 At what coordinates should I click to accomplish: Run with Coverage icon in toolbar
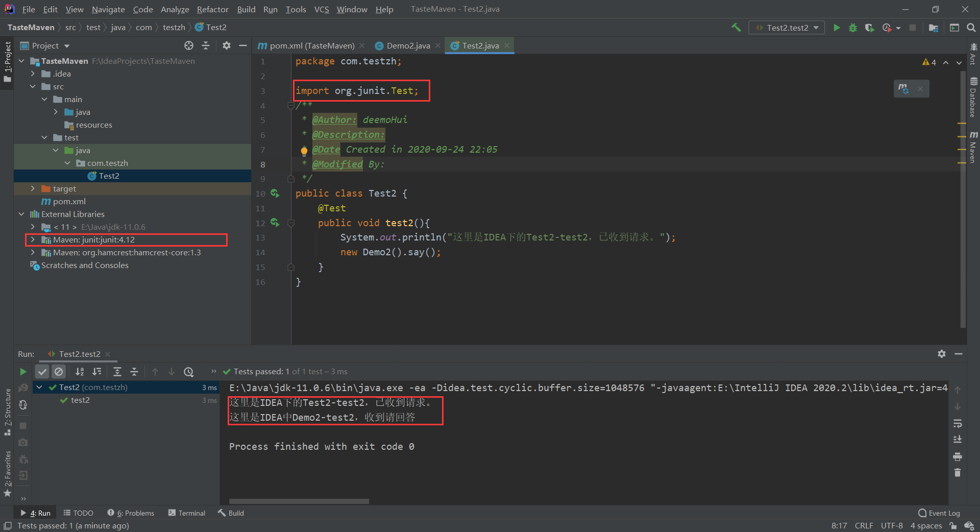click(869, 28)
